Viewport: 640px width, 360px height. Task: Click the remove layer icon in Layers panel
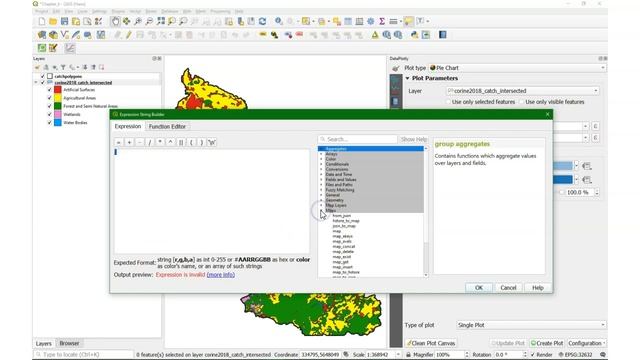(x=101, y=67)
